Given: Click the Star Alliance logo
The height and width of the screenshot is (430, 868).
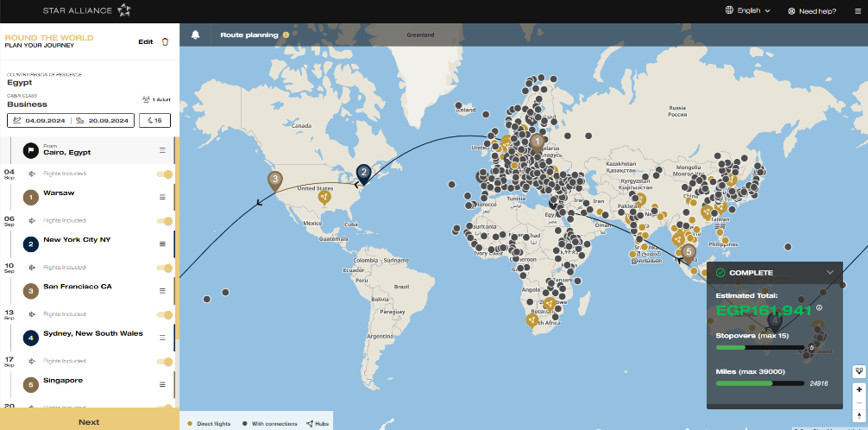Looking at the screenshot, I should pos(87,10).
